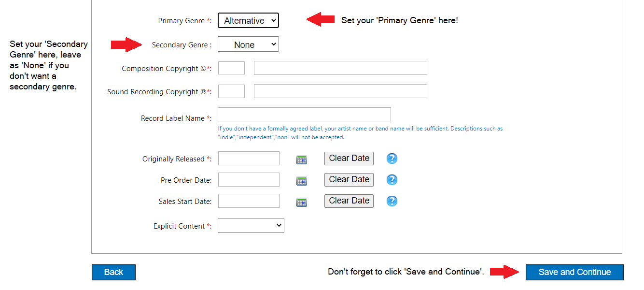This screenshot has height=290, width=644.
Task: Click the Pre Order Date text box
Action: point(249,179)
